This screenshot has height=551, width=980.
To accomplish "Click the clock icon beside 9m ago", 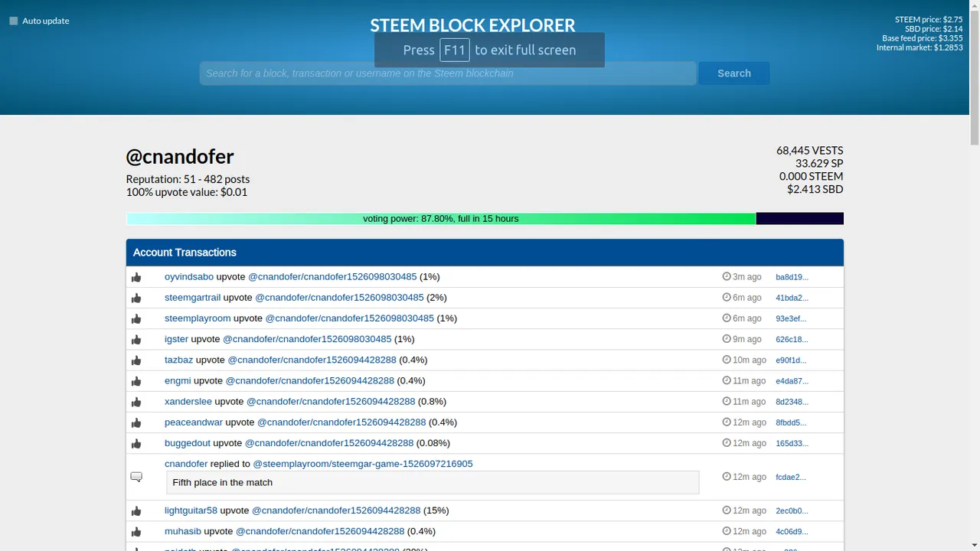I will (x=727, y=338).
